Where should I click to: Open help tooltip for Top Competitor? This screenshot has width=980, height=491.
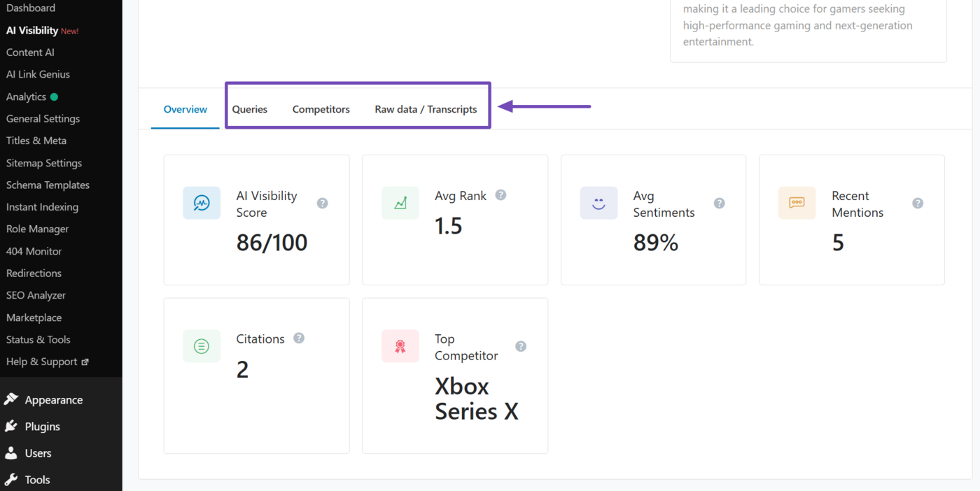(x=521, y=346)
